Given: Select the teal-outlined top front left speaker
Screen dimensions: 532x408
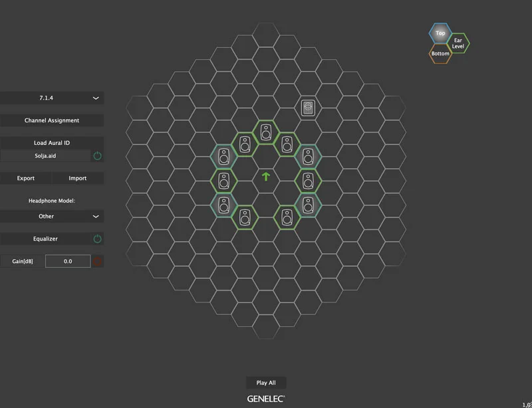Looking at the screenshot, I should (x=223, y=157).
